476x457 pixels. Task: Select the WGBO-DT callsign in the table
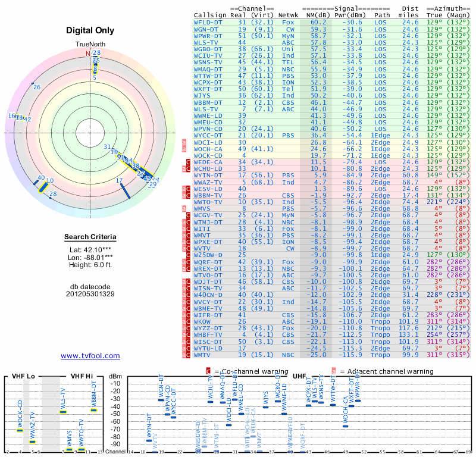(208, 49)
